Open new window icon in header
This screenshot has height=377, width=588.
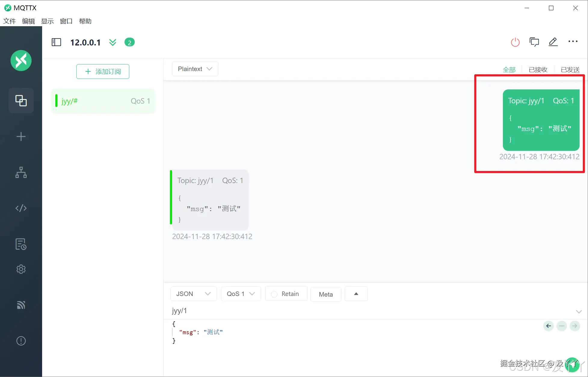coord(534,42)
